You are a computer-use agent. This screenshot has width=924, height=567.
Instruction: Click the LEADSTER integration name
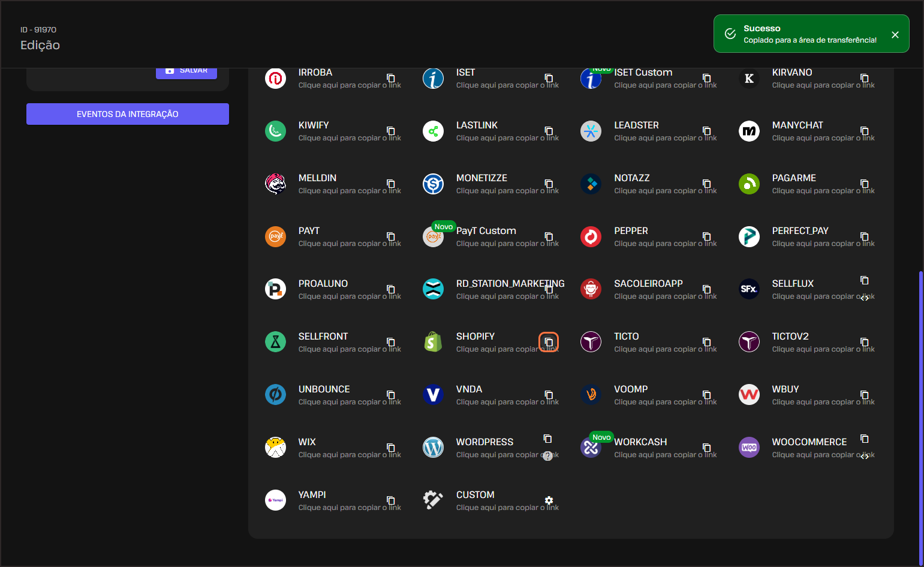point(636,125)
